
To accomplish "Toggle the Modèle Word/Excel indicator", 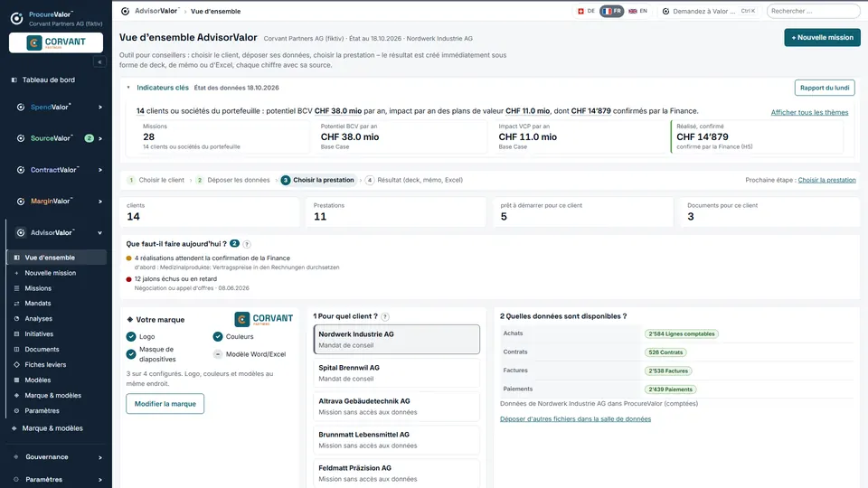I will click(x=218, y=354).
